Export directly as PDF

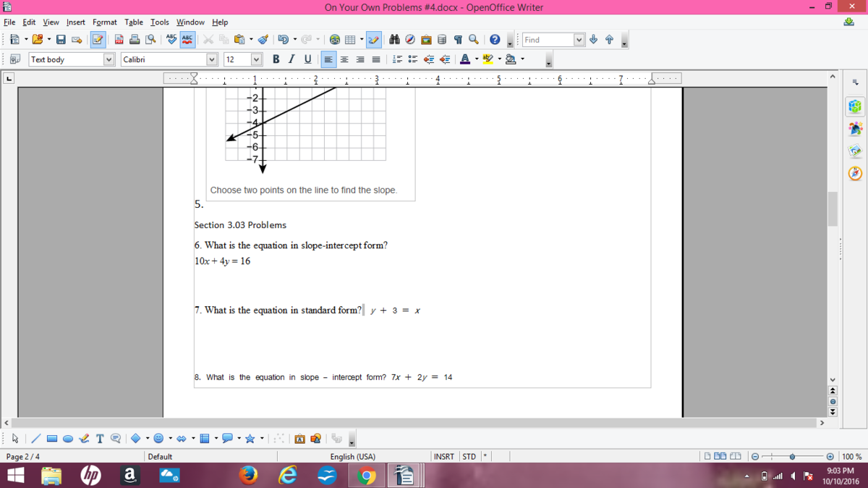click(119, 40)
